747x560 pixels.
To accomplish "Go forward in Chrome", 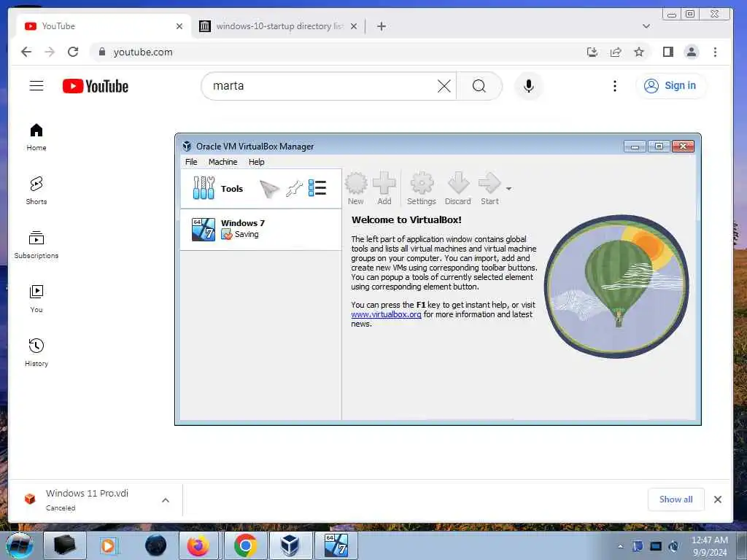I will tap(50, 52).
